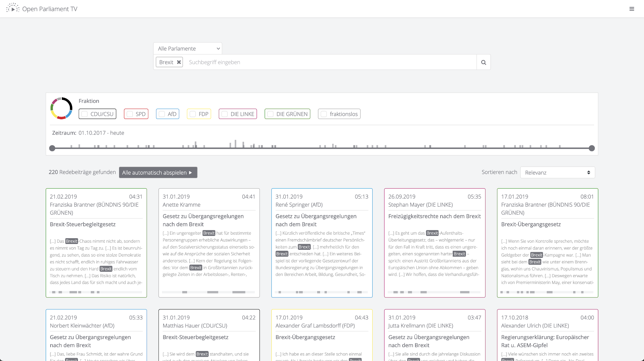Click the left timeline slider handle
Screen dimensions: 644x361
[x=52, y=148]
